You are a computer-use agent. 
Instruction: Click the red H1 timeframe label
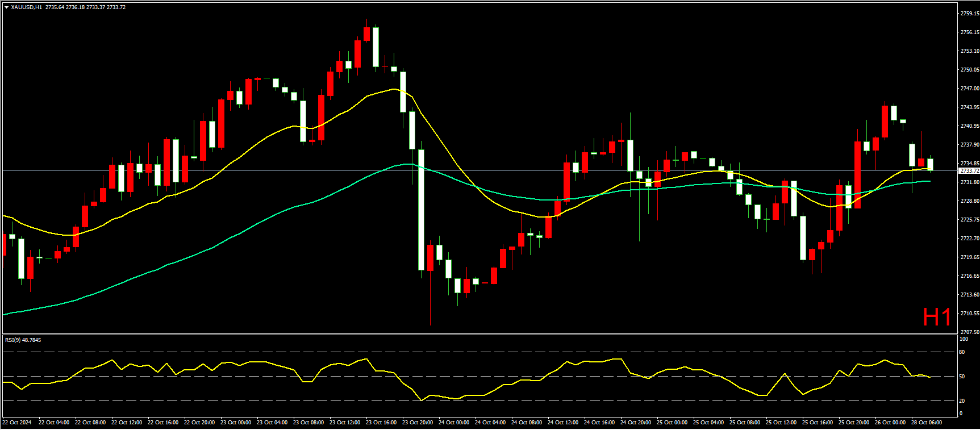937,318
